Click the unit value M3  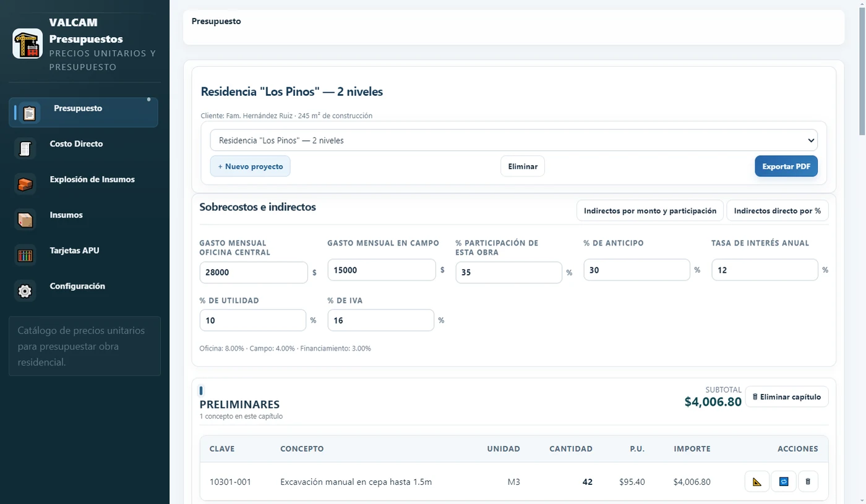513,482
